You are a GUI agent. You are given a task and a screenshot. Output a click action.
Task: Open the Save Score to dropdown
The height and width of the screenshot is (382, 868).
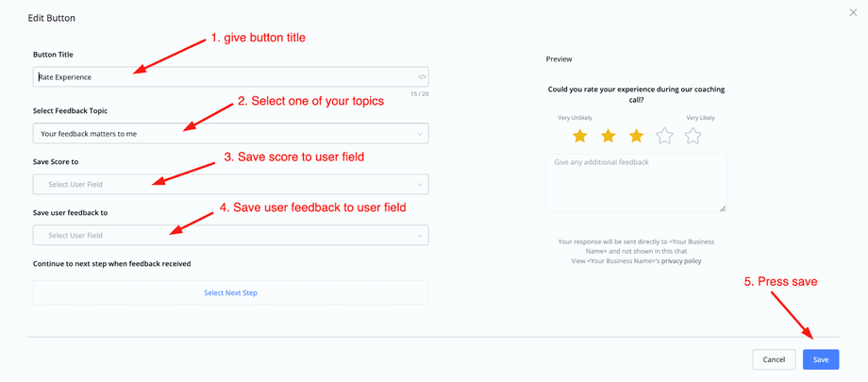click(230, 185)
